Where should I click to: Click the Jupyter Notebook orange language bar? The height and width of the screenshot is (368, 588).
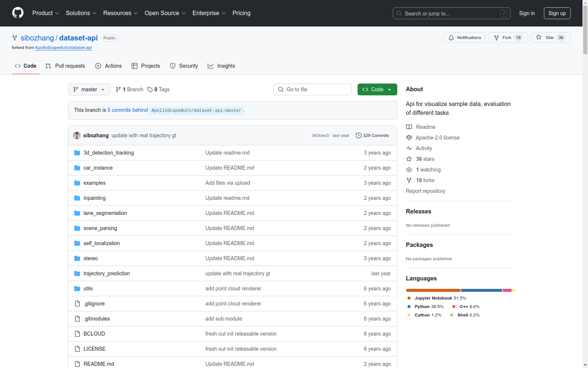point(433,290)
